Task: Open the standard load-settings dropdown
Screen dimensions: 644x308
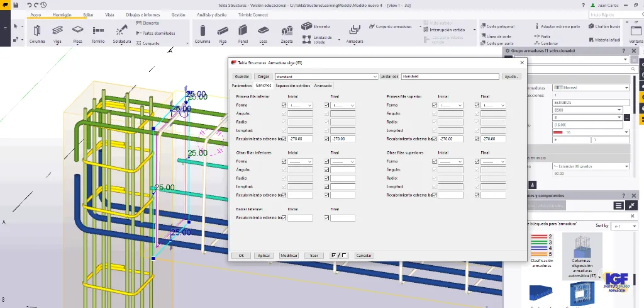Action: [326, 76]
